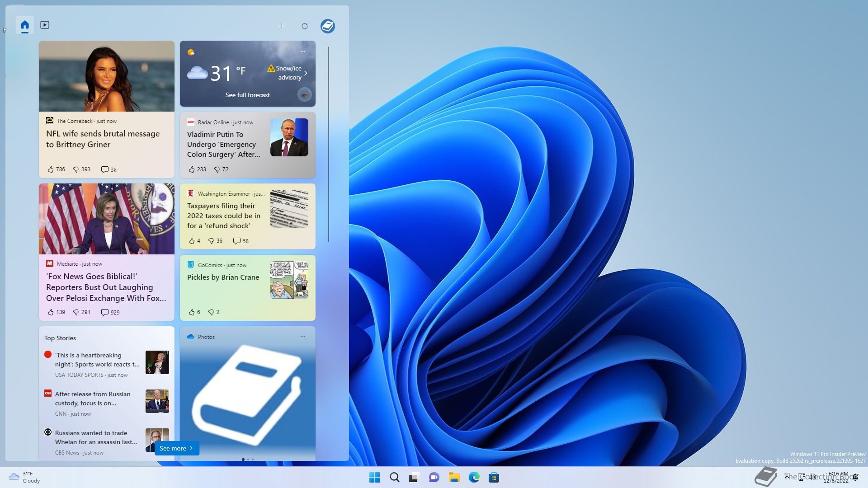Viewport: 868px width, 488px height.
Task: Open weather widget more options menu
Action: pos(303,52)
